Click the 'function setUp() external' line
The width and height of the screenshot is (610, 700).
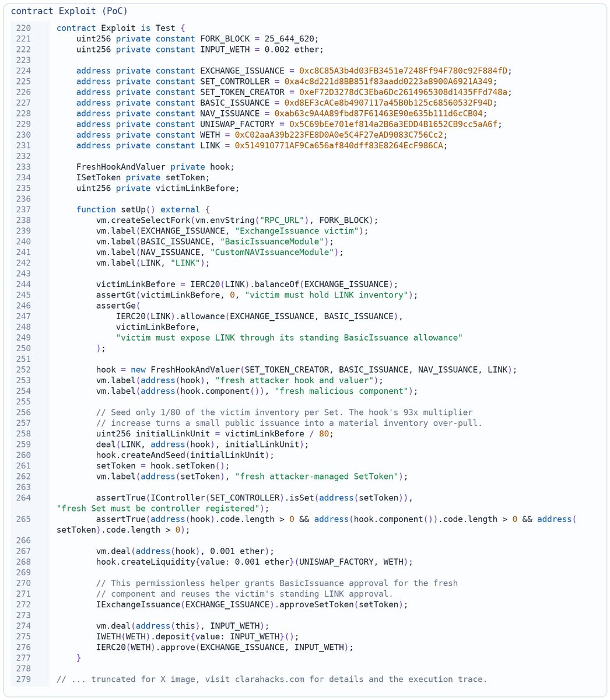pos(143,209)
